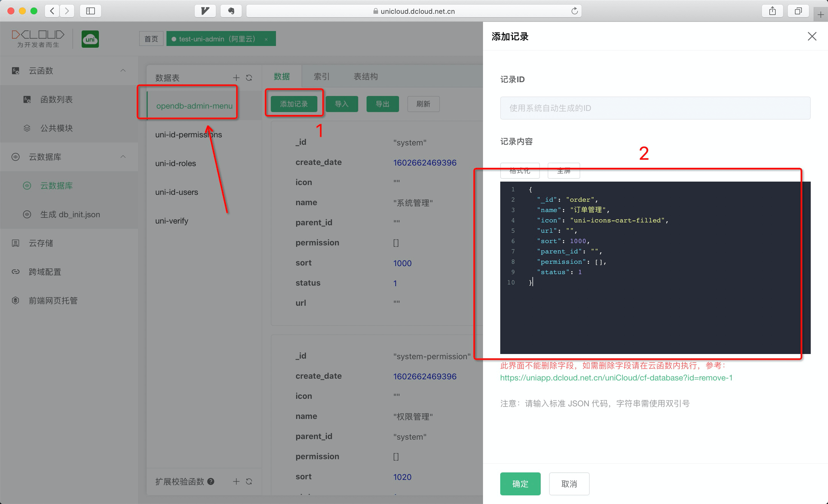Click the 云存储 sidebar icon
The height and width of the screenshot is (504, 828).
click(16, 243)
